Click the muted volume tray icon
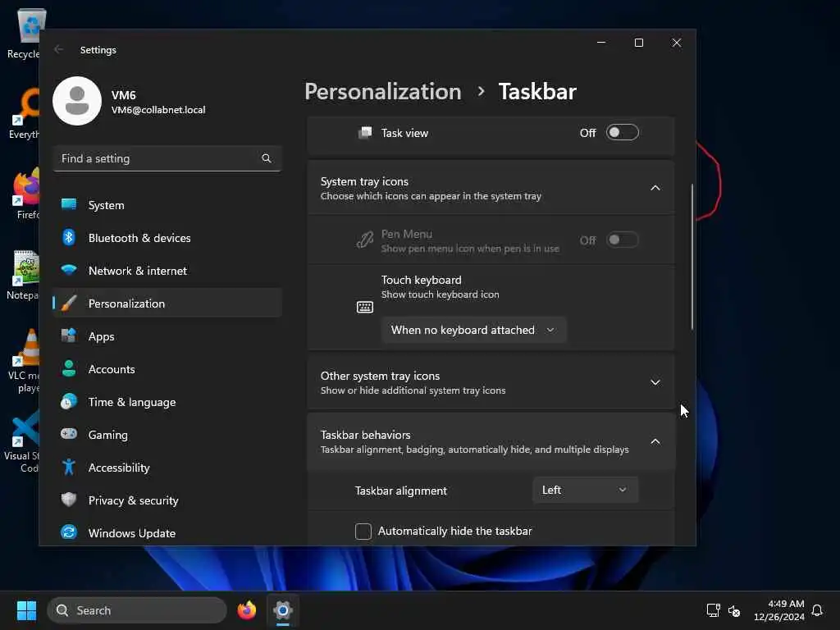 point(734,610)
